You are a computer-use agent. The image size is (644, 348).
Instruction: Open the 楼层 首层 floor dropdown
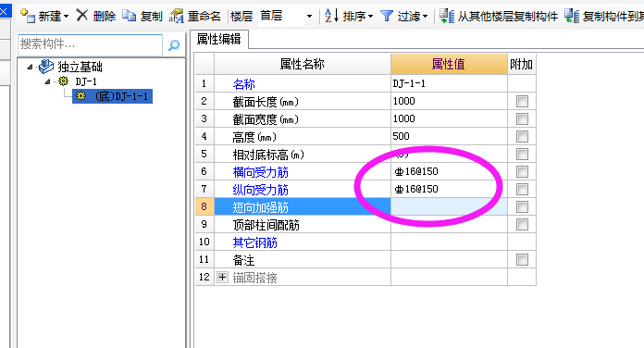click(x=309, y=17)
